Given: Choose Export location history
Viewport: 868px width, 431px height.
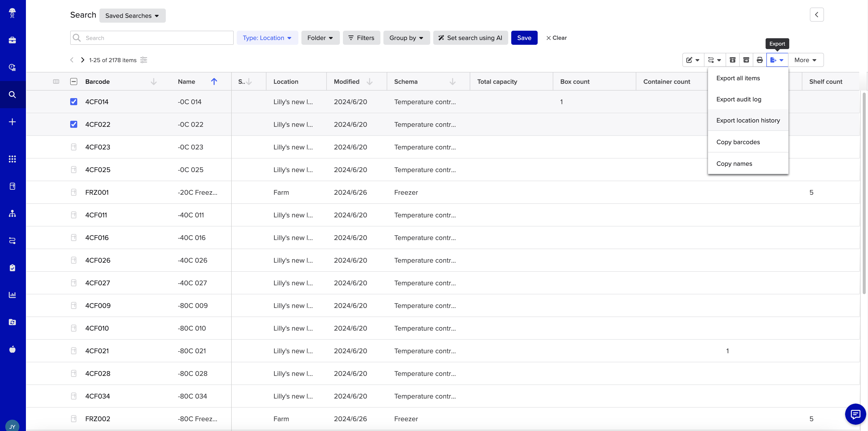Looking at the screenshot, I should tap(748, 120).
